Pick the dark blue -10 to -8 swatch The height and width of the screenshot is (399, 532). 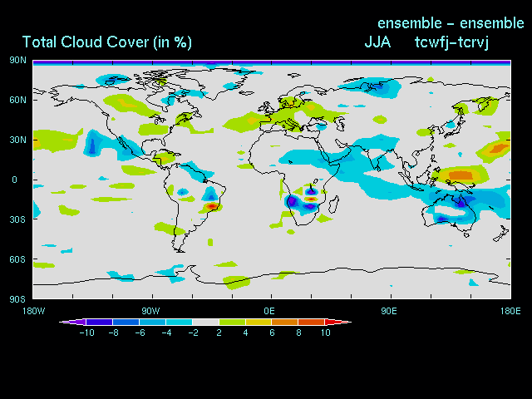100,322
